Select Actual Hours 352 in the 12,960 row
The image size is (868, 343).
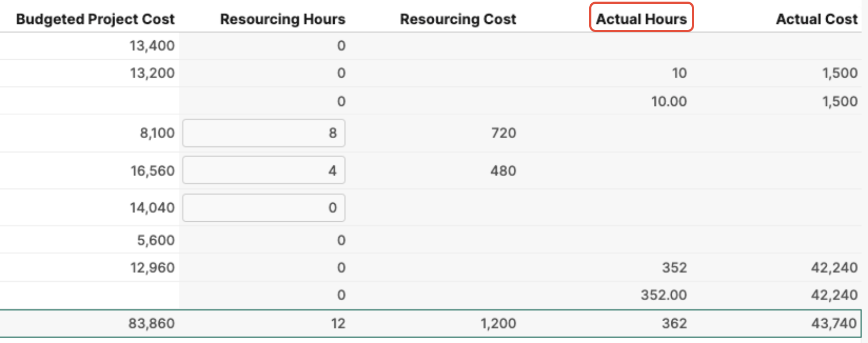pyautogui.click(x=675, y=267)
